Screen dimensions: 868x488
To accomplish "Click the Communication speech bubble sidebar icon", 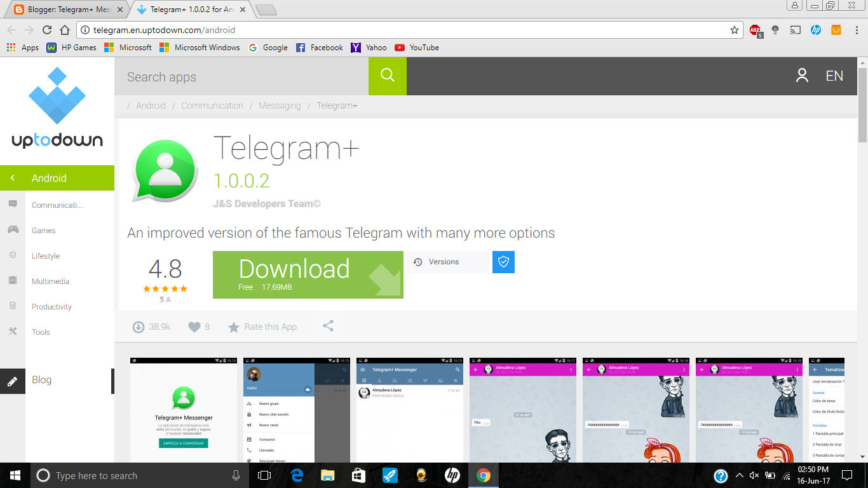I will coord(13,204).
